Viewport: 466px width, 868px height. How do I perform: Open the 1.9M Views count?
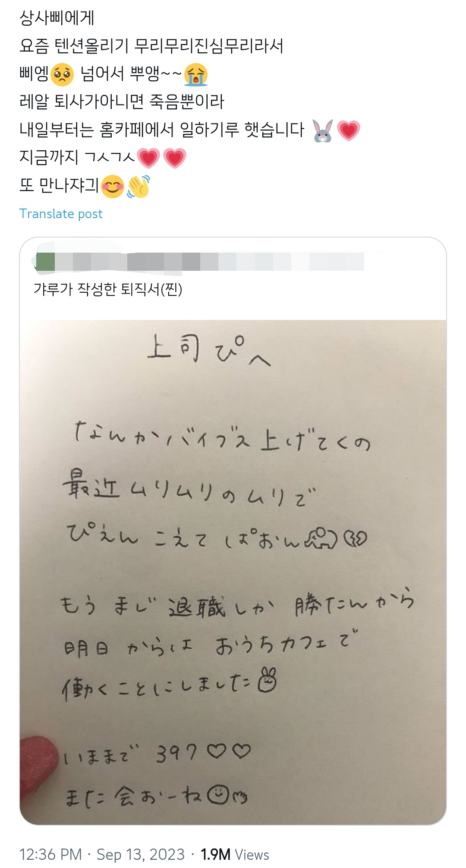click(x=235, y=854)
